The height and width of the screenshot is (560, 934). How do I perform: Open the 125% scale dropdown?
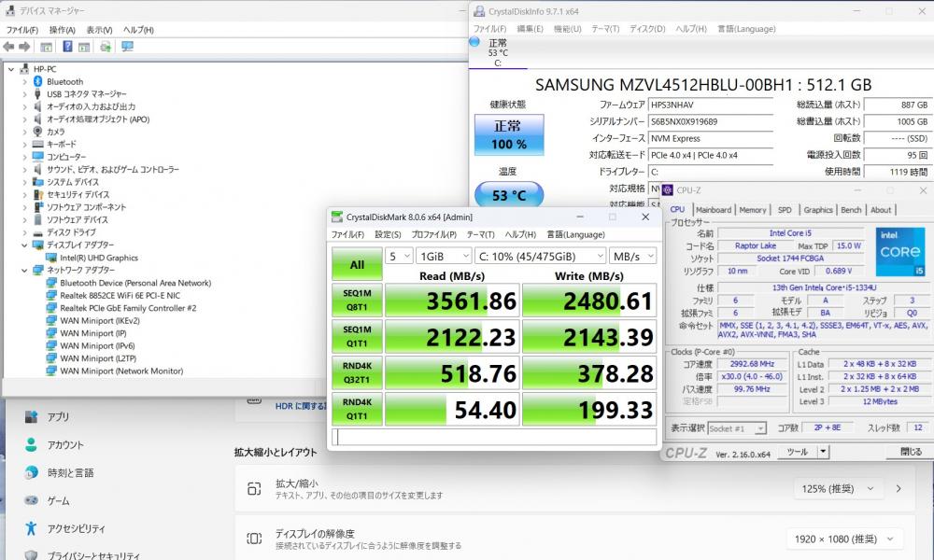[843, 489]
